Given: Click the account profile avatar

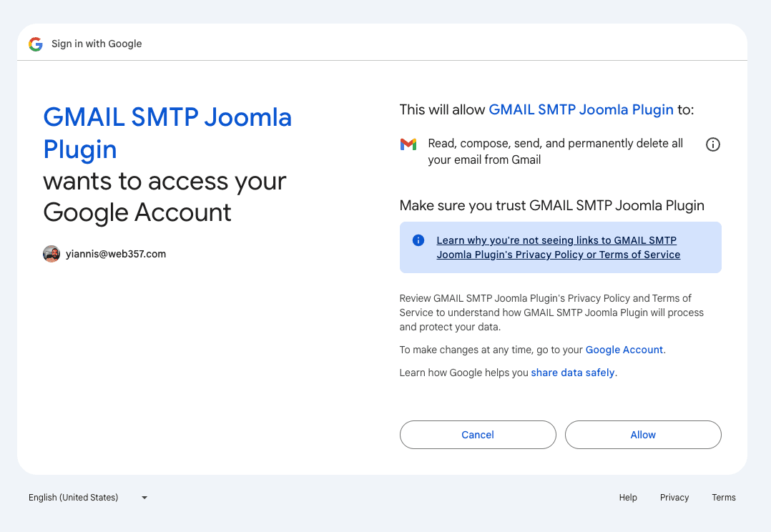Looking at the screenshot, I should point(51,254).
